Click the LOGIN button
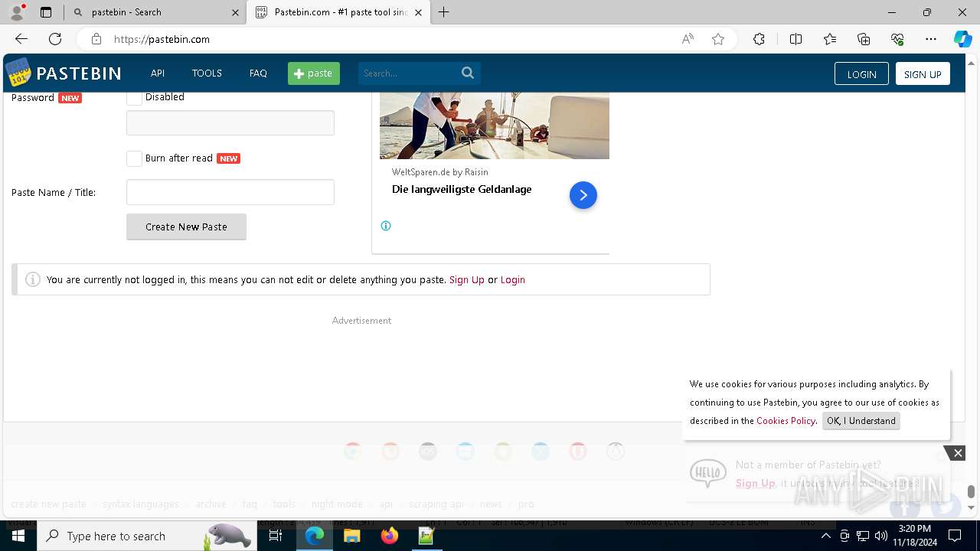The image size is (980, 551). point(861,74)
